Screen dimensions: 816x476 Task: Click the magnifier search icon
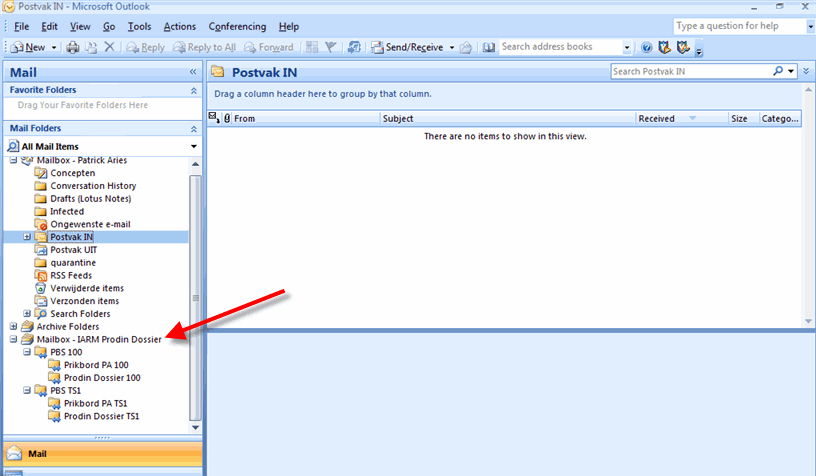[x=778, y=71]
